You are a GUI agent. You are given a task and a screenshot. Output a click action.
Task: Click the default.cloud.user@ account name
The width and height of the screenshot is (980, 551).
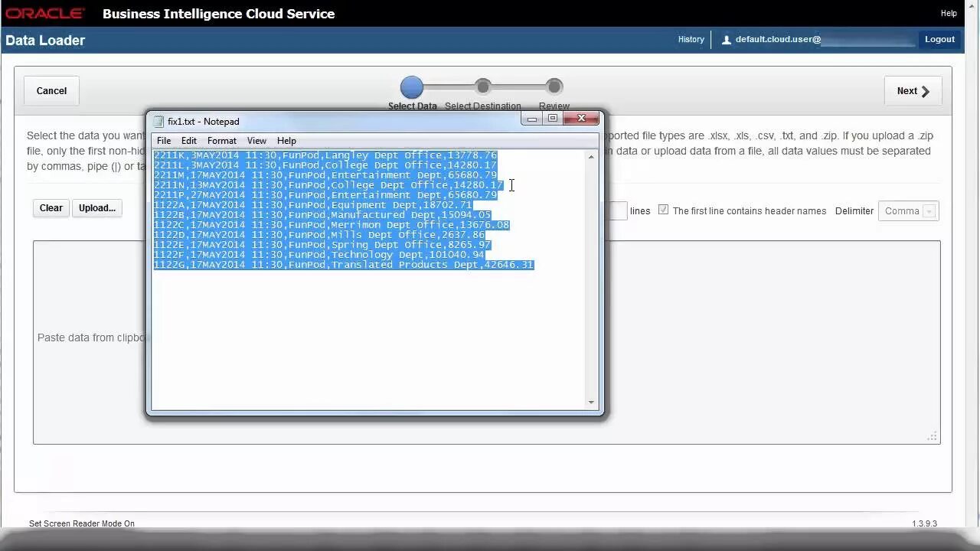point(778,39)
